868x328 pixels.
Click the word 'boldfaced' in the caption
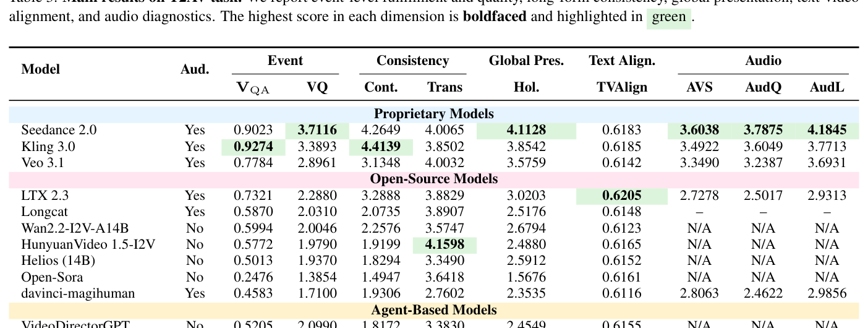tap(495, 17)
